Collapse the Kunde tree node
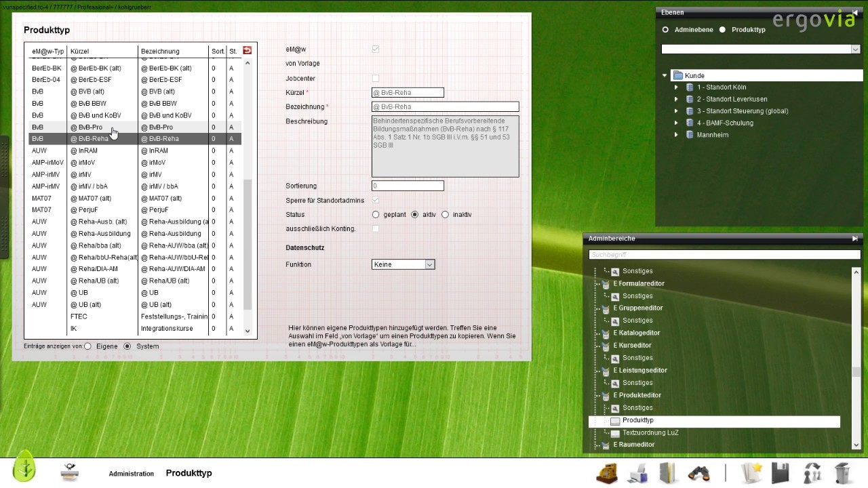This screenshot has height=488, width=868. pyautogui.click(x=665, y=76)
